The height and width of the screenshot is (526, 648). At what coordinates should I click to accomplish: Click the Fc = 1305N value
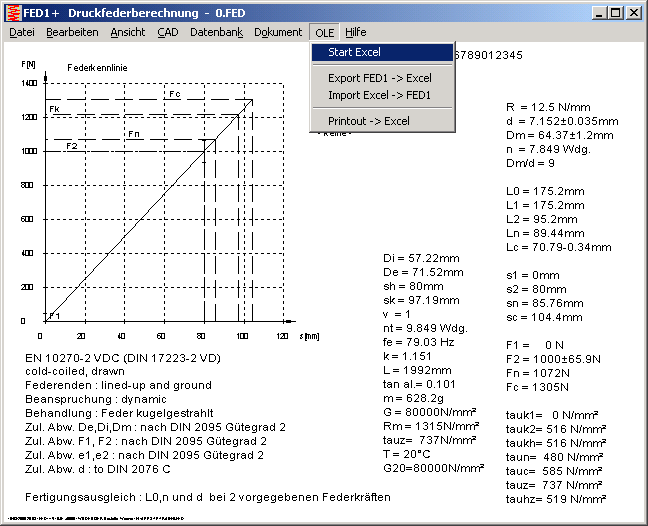tap(537, 387)
